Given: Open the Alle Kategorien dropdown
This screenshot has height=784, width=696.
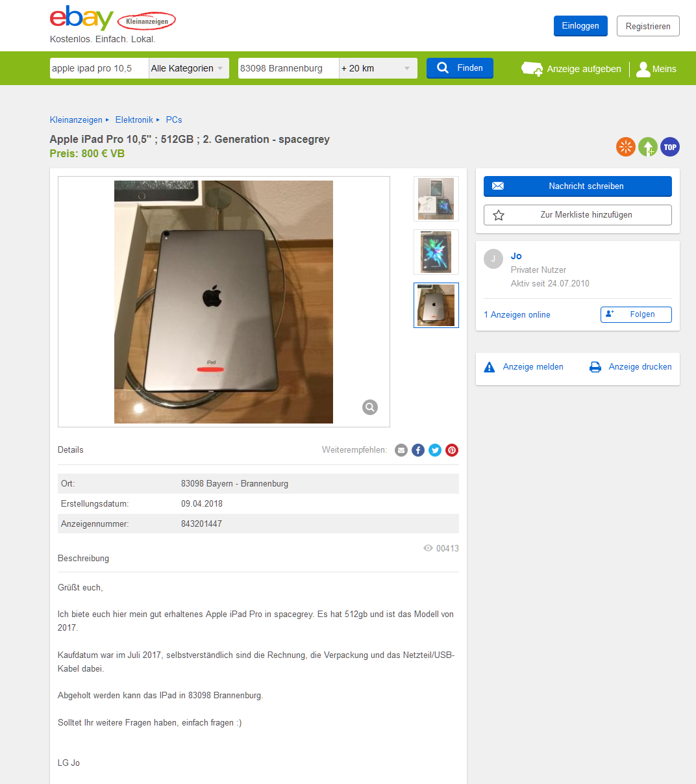Looking at the screenshot, I should 189,68.
